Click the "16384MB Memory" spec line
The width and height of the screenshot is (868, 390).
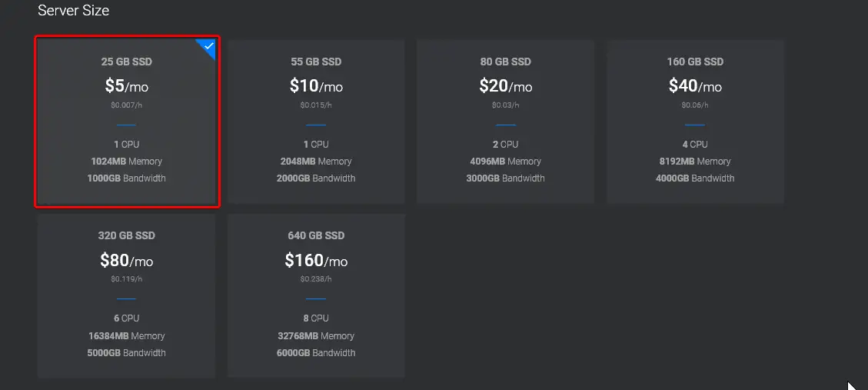click(x=127, y=335)
